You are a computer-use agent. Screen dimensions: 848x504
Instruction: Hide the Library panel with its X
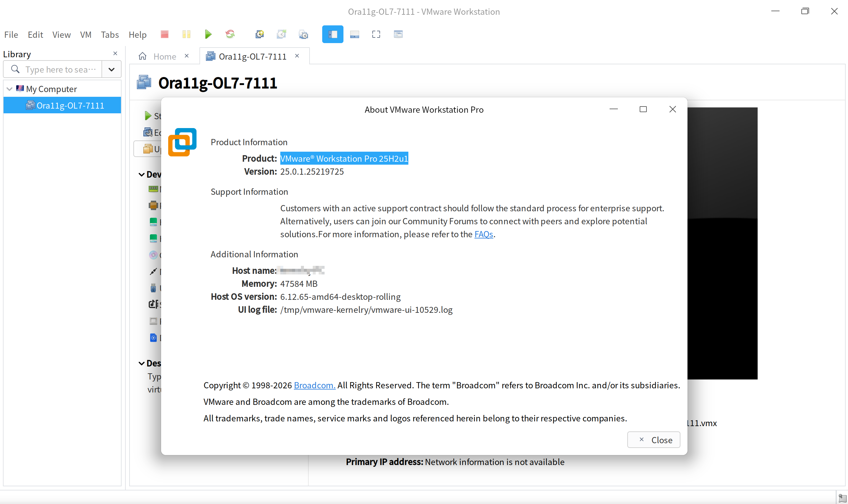click(x=115, y=54)
